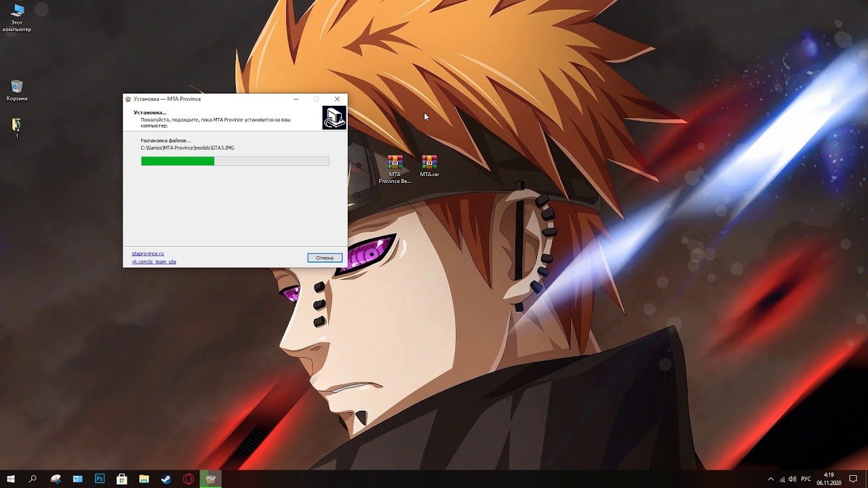Close the MTA Province installer window
This screenshot has width=868, height=488.
pyautogui.click(x=337, y=99)
